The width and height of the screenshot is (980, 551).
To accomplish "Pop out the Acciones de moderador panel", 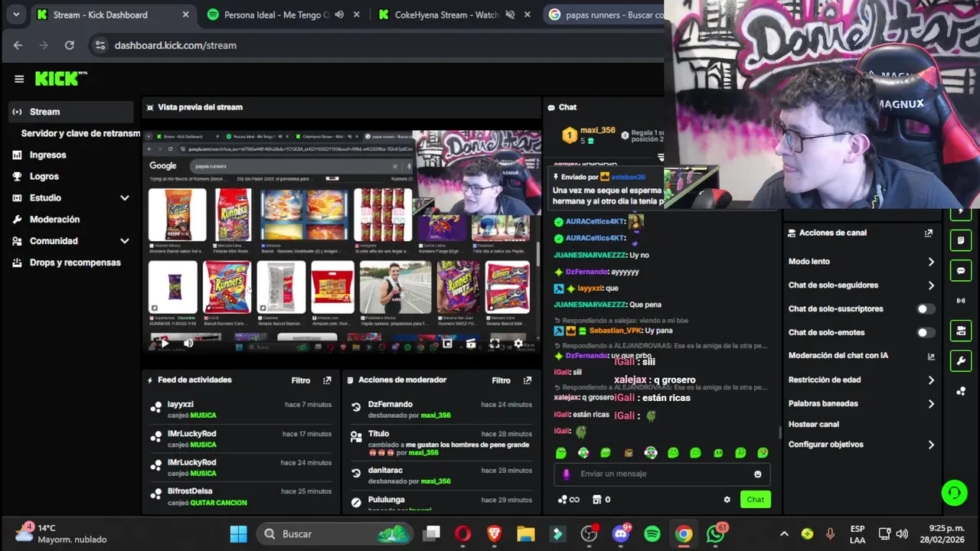I will point(527,380).
